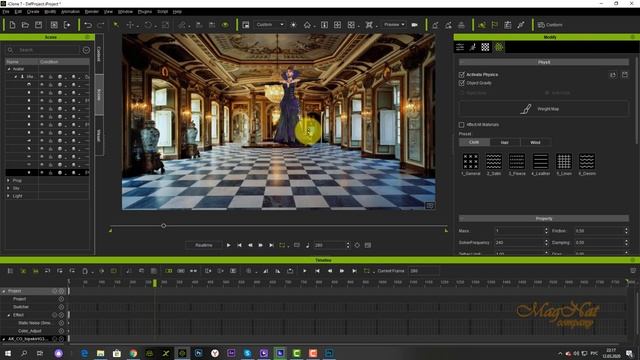
Task: Enable the checkbox above the Preset label
Action: click(x=462, y=124)
